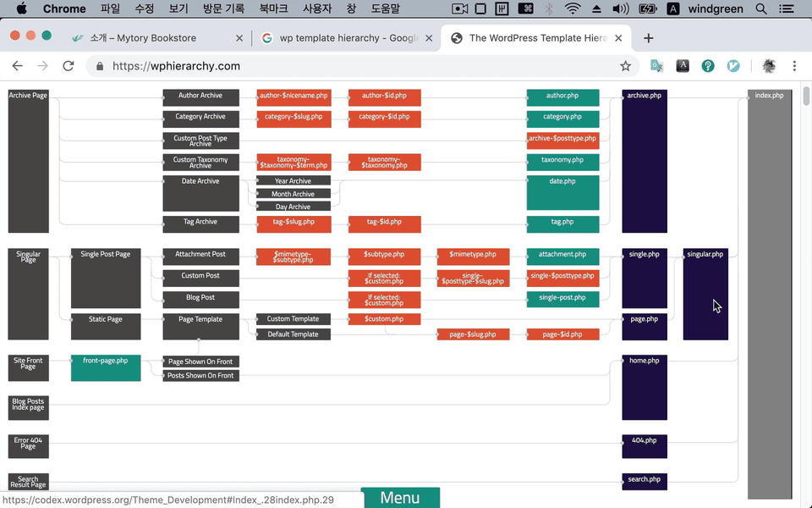This screenshot has height=508, width=812.
Task: Open the notification center list icon
Action: pos(786,8)
